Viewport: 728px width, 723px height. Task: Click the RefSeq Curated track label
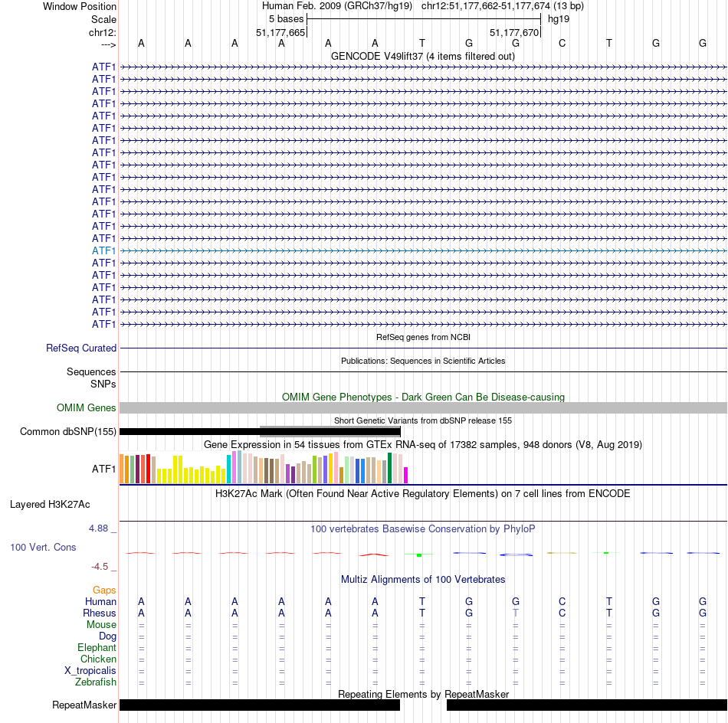[x=80, y=348]
